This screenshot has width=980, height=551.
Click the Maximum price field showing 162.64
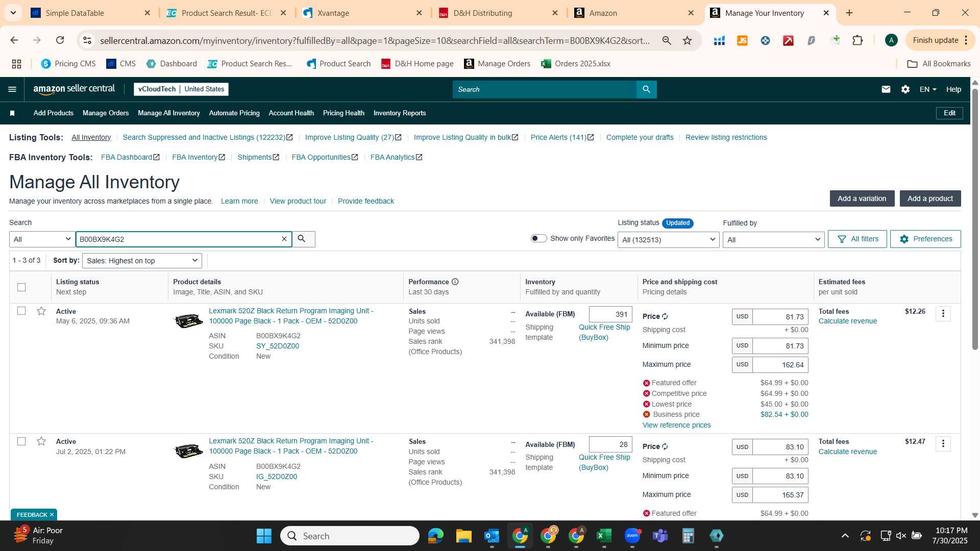[780, 365]
